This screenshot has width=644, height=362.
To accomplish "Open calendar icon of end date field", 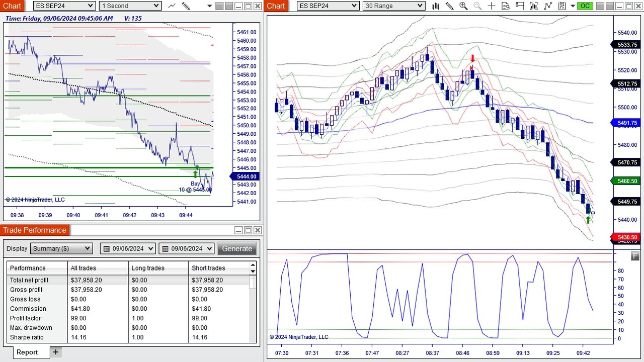I will pos(165,248).
